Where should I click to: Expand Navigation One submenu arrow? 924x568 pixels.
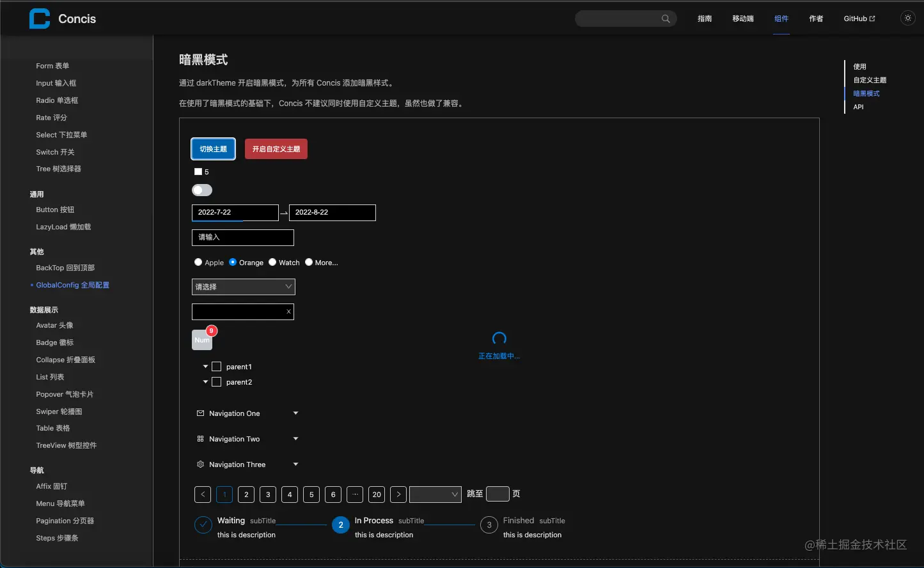click(295, 413)
